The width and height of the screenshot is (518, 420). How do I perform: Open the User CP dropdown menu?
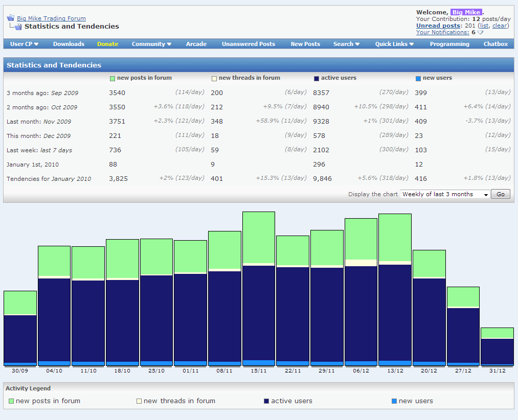(x=25, y=44)
